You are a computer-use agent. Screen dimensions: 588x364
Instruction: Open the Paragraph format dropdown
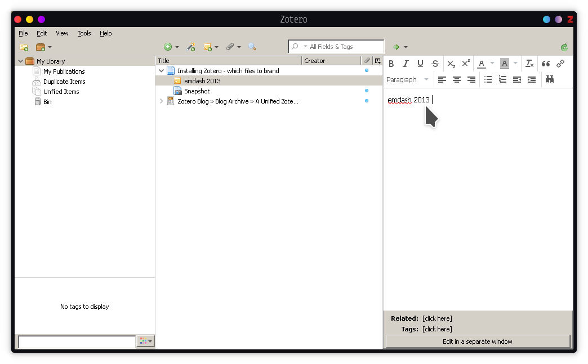click(408, 80)
